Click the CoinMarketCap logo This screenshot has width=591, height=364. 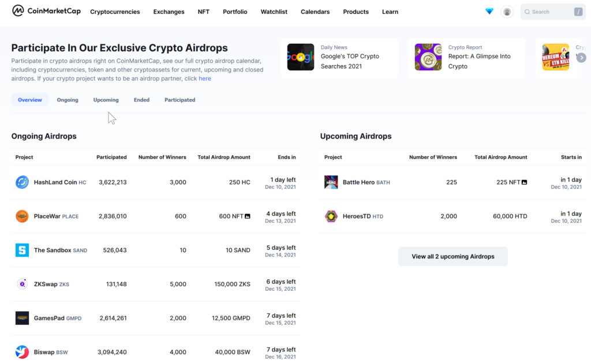[46, 11]
